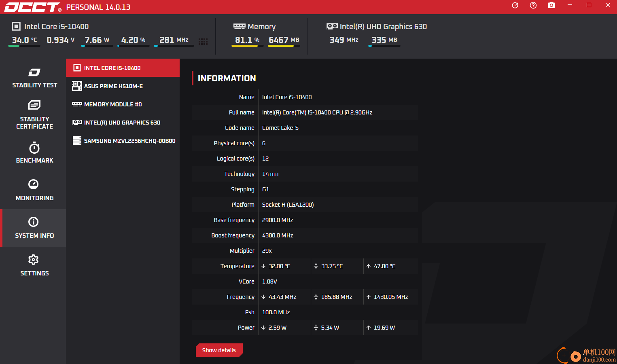Select Memory Module #0 entry
The image size is (617, 364).
coord(123,104)
